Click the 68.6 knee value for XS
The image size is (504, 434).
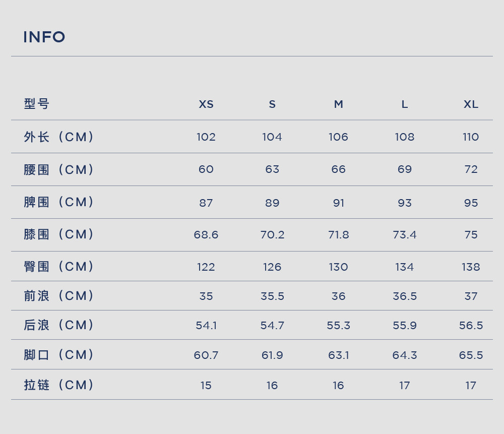[x=206, y=235]
